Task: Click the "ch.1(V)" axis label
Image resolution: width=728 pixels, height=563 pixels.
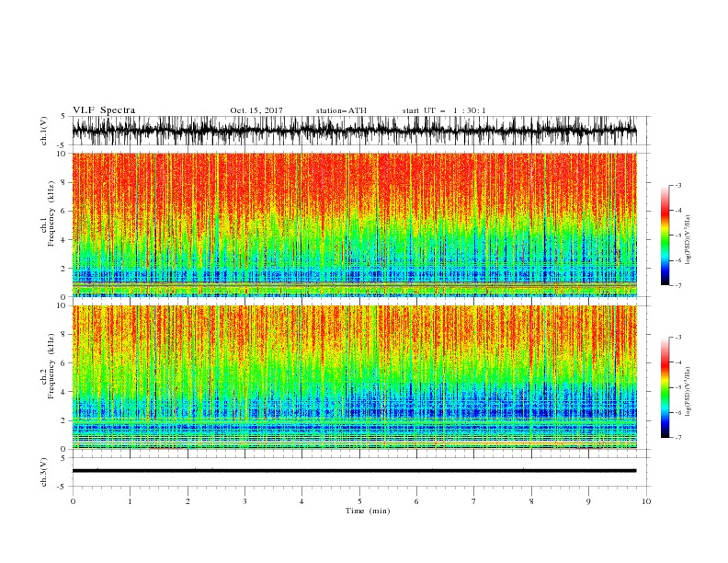Action: tap(44, 131)
